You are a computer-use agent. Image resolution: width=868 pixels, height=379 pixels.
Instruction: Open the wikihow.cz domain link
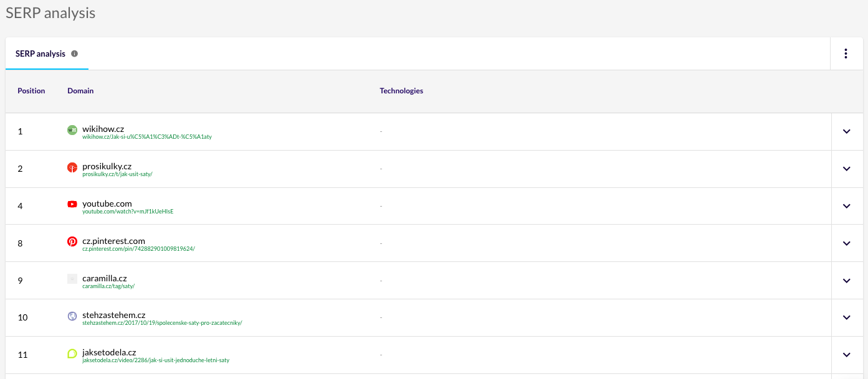click(x=103, y=129)
